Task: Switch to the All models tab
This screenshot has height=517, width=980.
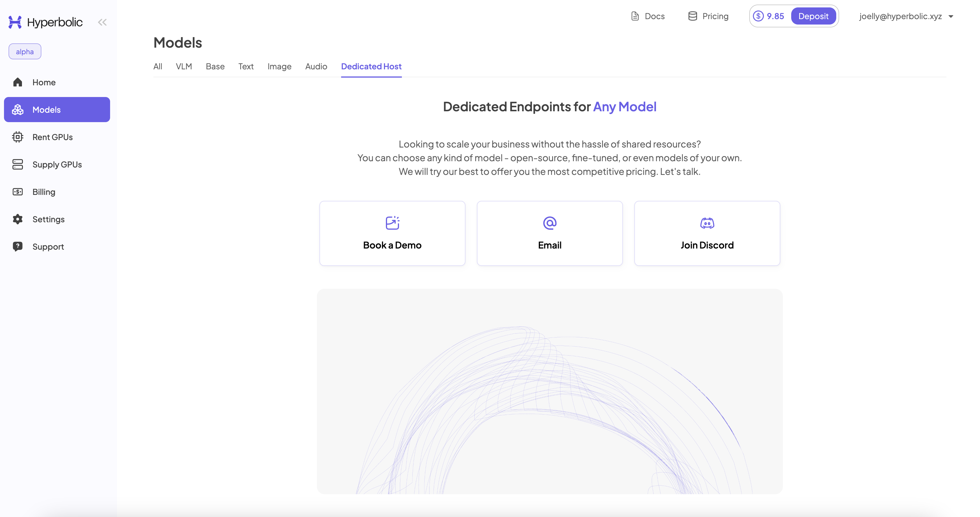Action: click(x=157, y=66)
